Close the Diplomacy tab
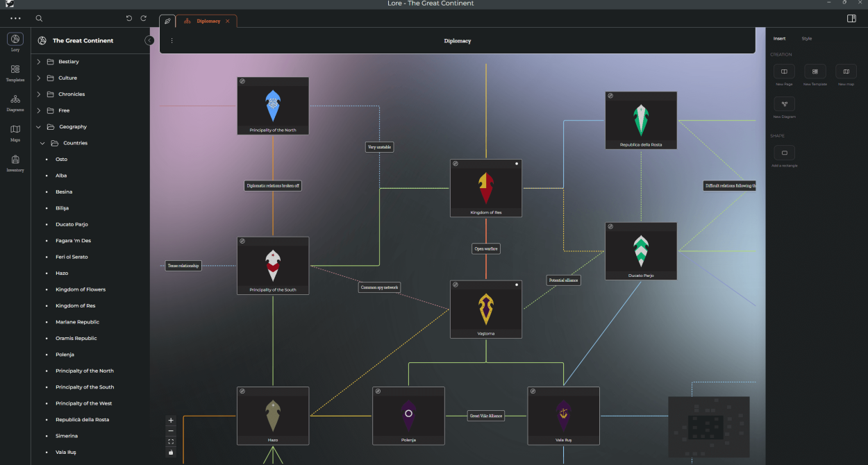 [228, 22]
